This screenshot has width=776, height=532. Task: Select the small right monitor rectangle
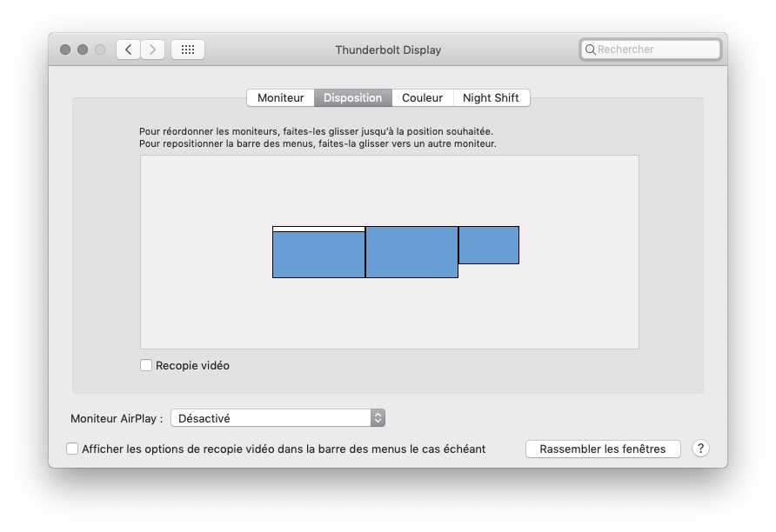pyautogui.click(x=489, y=245)
